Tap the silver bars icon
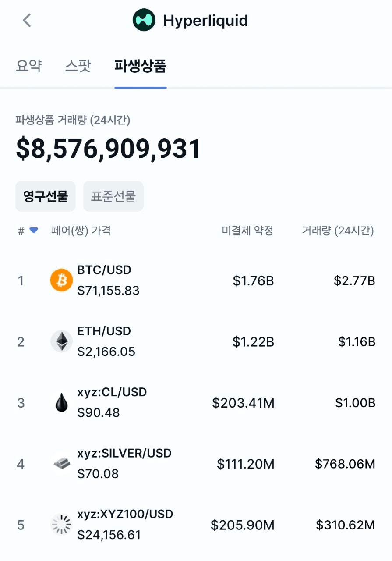Image resolution: width=392 pixels, height=561 pixels. click(61, 463)
